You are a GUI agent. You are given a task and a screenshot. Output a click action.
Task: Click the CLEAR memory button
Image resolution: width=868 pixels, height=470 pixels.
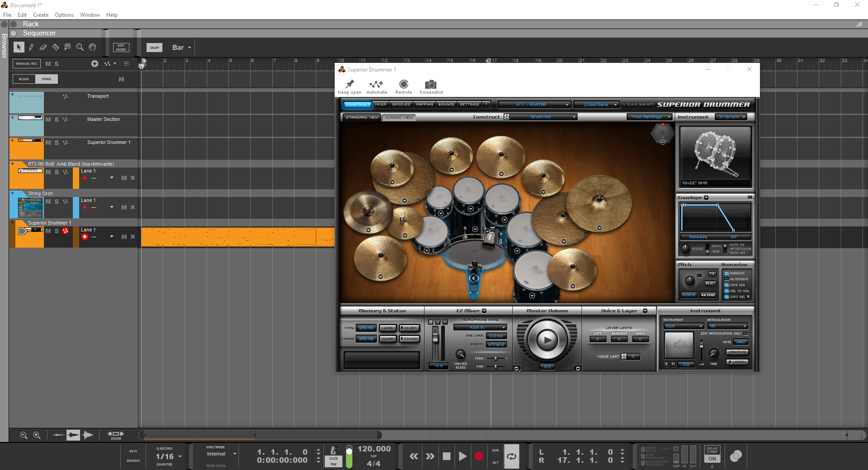389,339
